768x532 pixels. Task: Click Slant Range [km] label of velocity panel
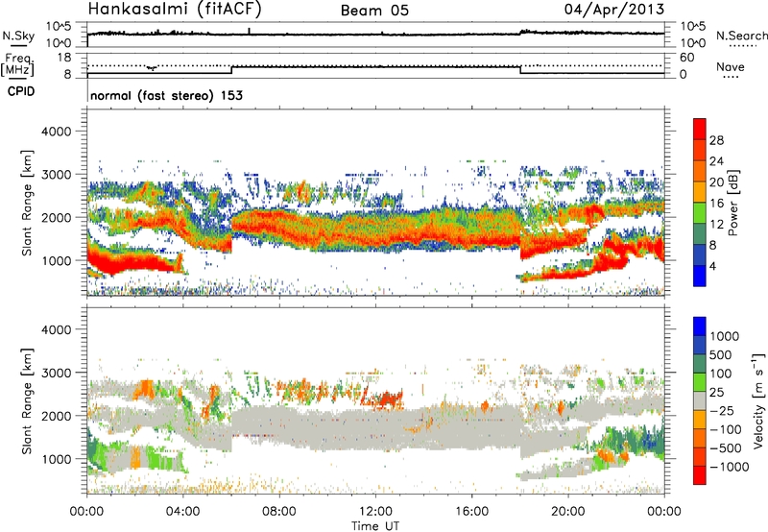pos(27,401)
